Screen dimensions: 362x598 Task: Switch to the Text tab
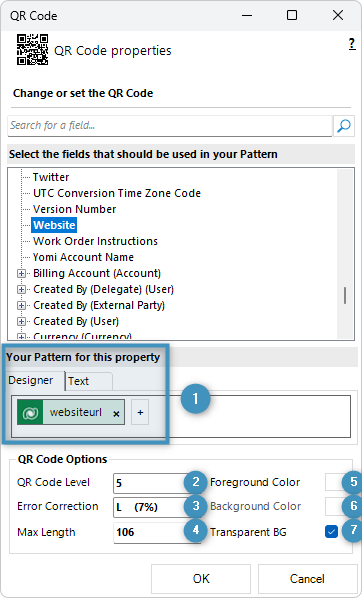(88, 381)
